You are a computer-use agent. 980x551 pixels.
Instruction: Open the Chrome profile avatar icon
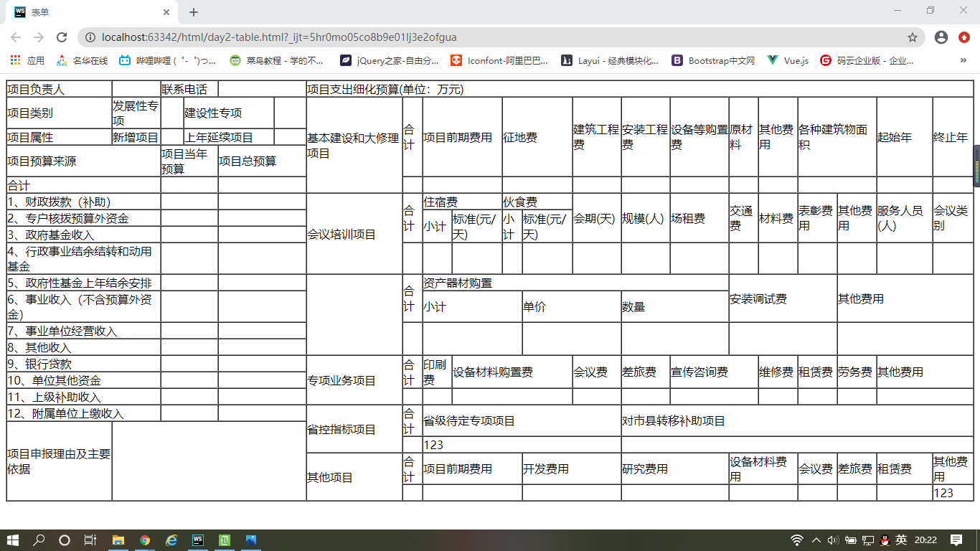941,37
